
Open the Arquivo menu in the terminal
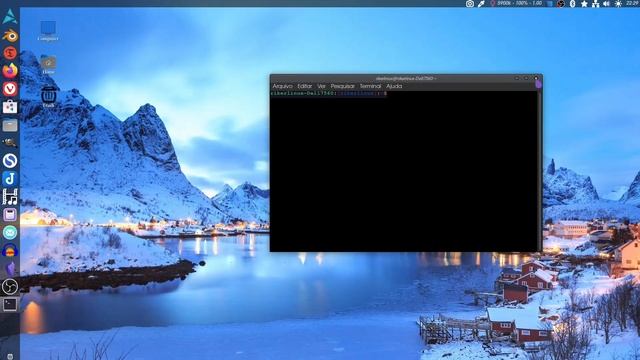pos(282,86)
